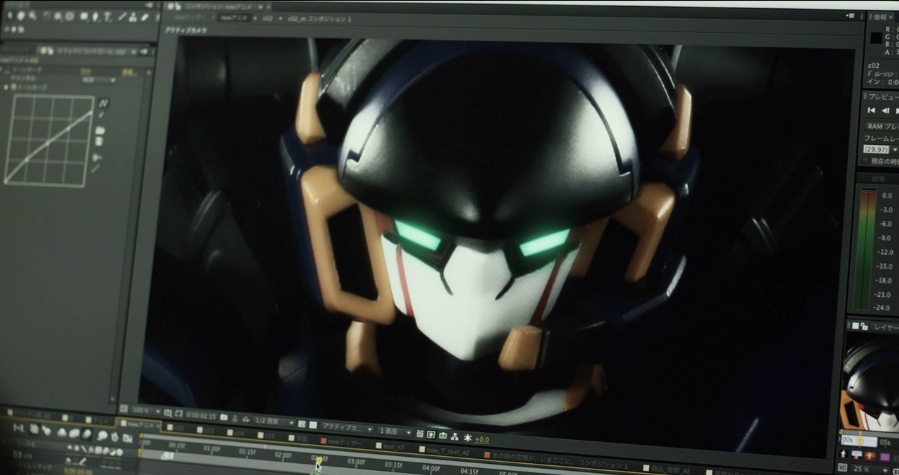Screen dimensions: 899x475
Task: Step back one frame in Preview panel
Action: [887, 110]
